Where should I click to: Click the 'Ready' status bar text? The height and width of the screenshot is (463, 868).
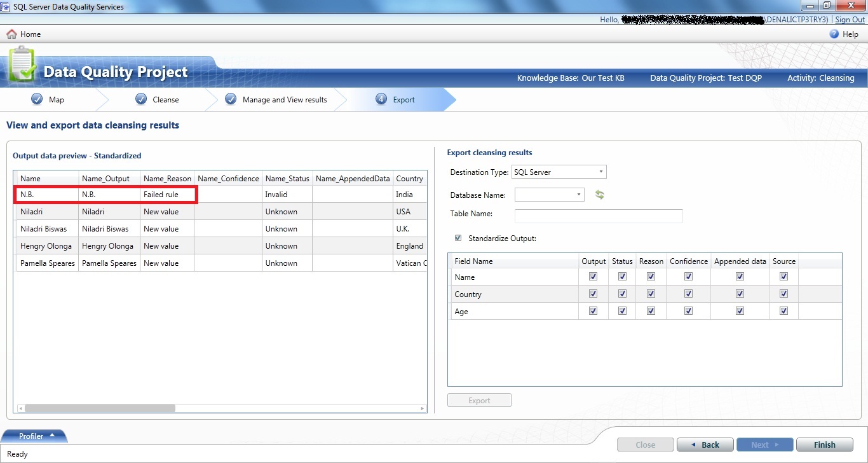coord(17,454)
